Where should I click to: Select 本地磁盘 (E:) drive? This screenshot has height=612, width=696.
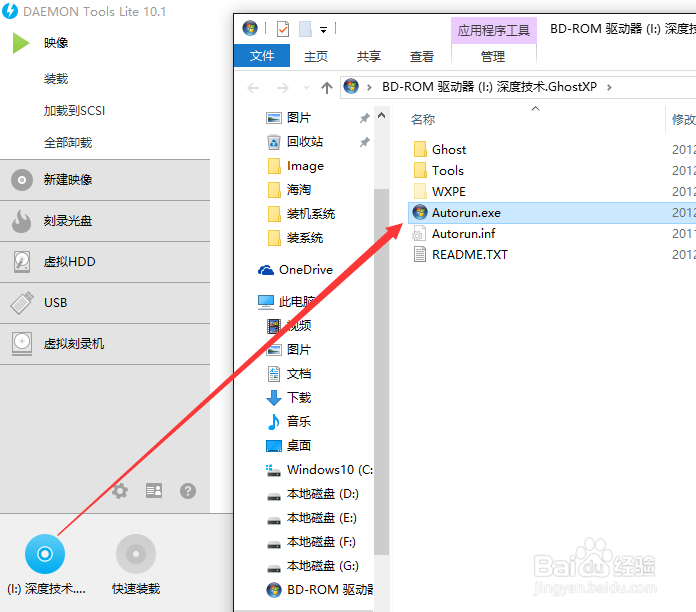312,517
